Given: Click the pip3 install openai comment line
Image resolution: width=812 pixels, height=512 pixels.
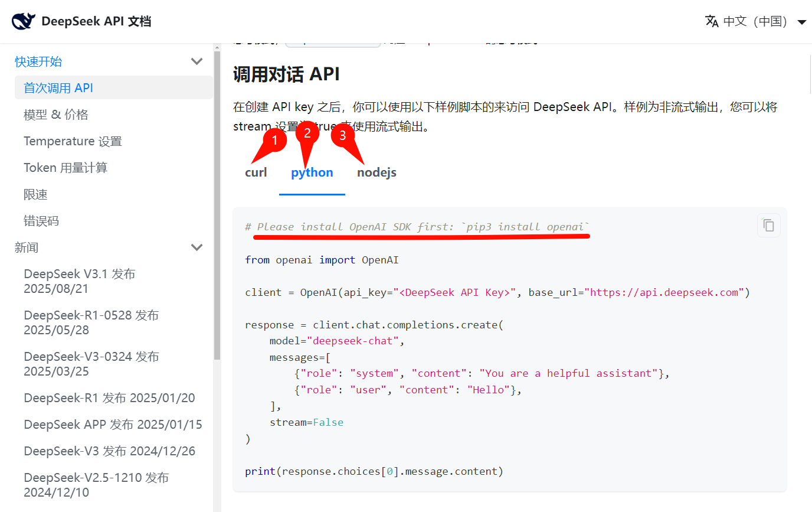Looking at the screenshot, I should pos(418,227).
